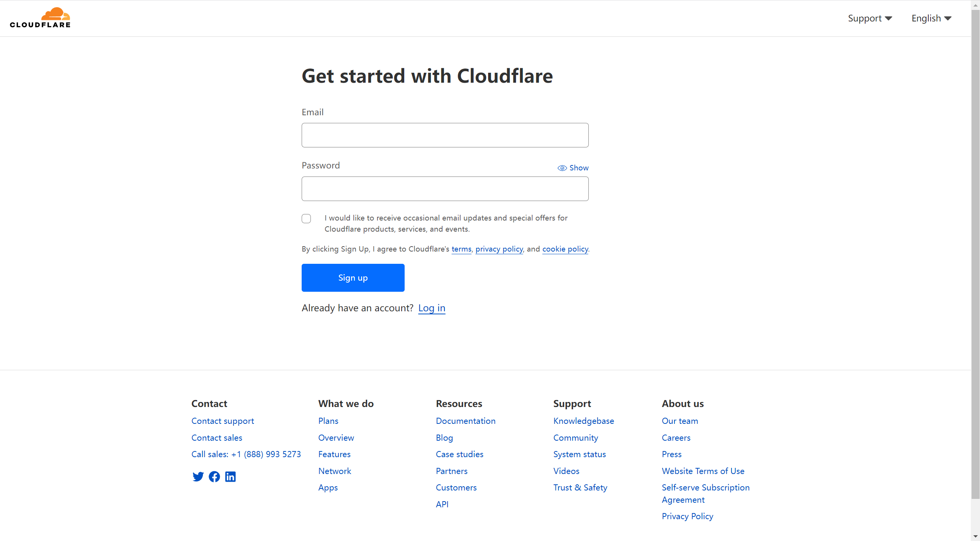Open Cloudflare's LinkedIn page icon
980x541 pixels.
point(230,477)
